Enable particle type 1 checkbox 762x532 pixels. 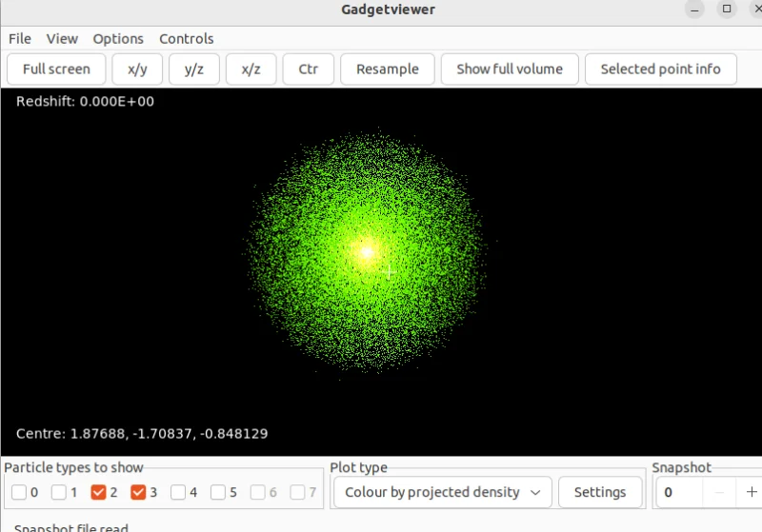click(59, 492)
